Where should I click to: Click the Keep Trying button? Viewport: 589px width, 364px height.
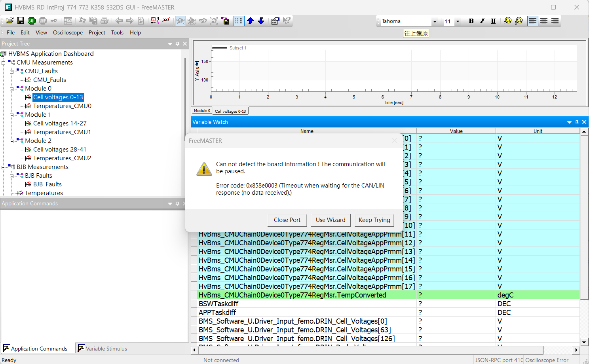(x=374, y=220)
